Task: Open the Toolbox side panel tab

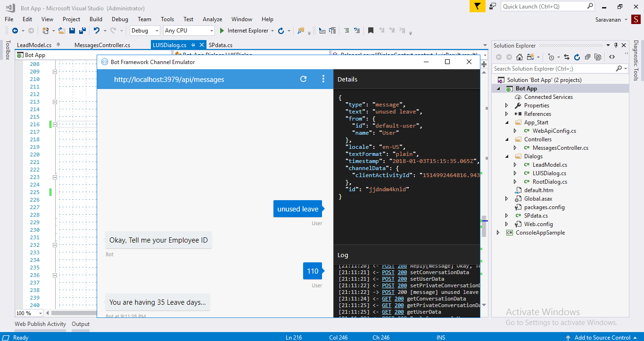Action: click(8, 50)
